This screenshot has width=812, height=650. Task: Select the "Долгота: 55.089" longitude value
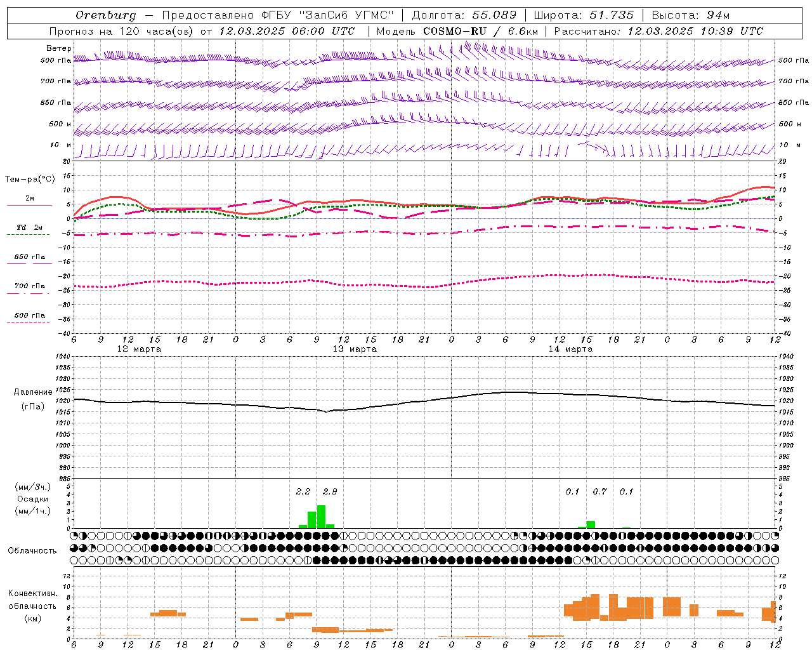(464, 15)
